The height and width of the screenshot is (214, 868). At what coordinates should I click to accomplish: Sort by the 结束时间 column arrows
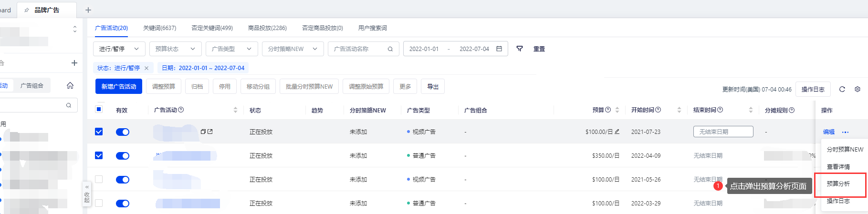point(751,110)
